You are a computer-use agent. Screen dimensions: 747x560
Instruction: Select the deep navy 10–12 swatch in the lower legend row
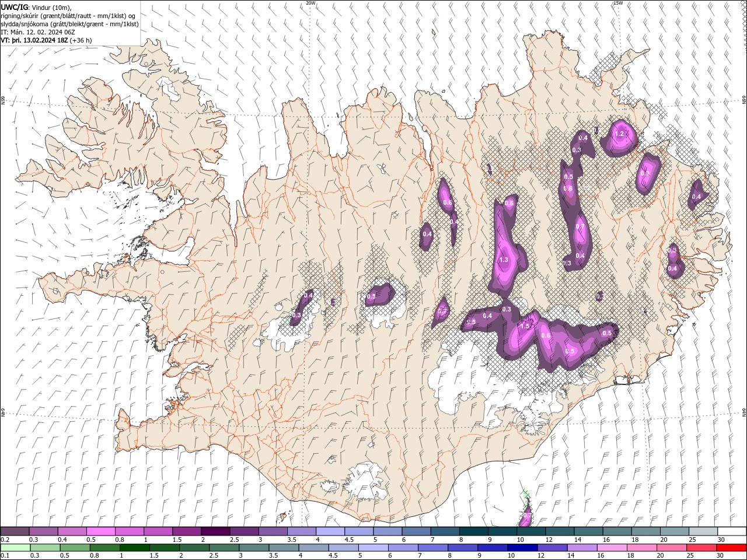522,548
